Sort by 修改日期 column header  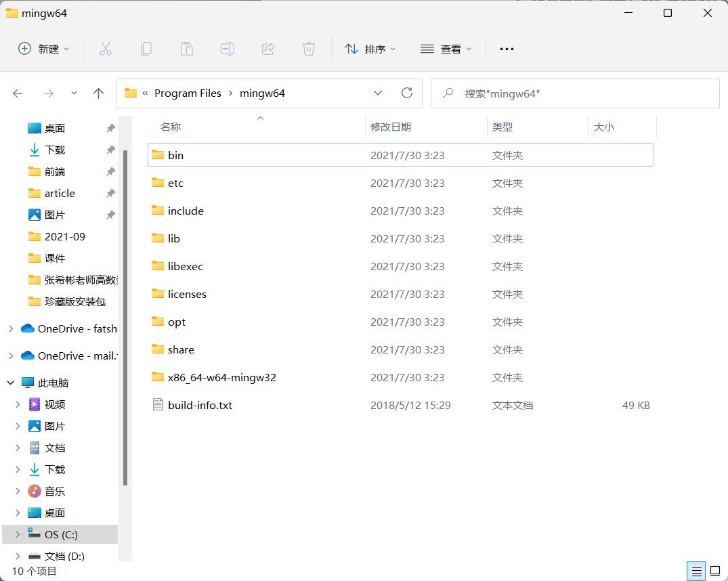tap(391, 127)
